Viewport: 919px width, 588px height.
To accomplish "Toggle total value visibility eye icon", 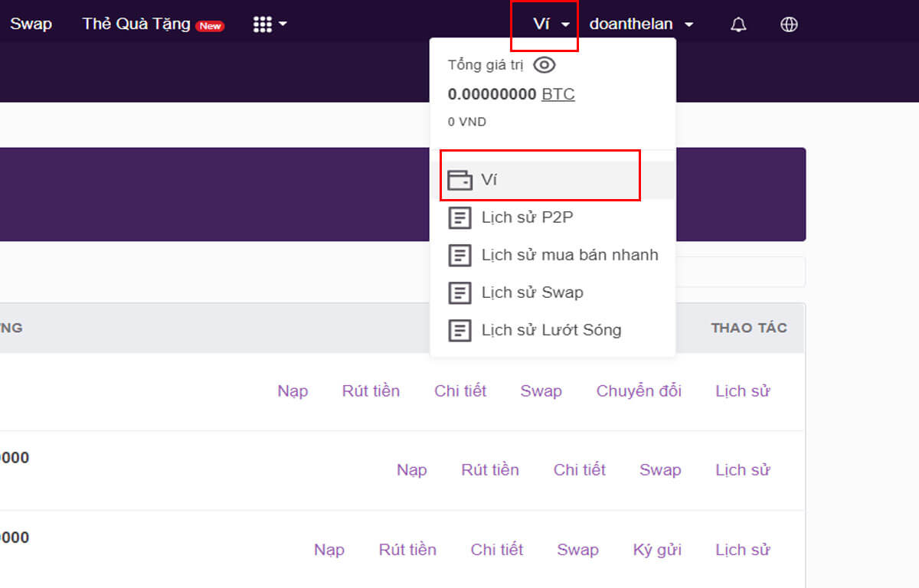I will tap(544, 65).
